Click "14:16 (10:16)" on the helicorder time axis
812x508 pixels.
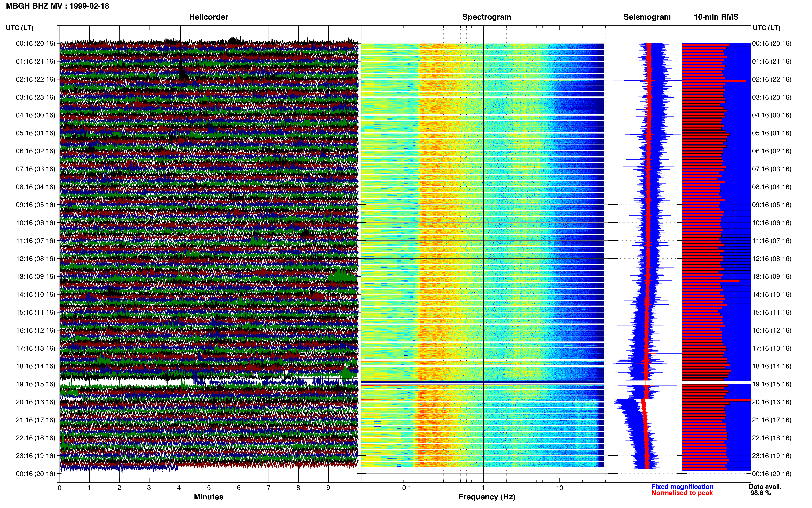tap(35, 294)
